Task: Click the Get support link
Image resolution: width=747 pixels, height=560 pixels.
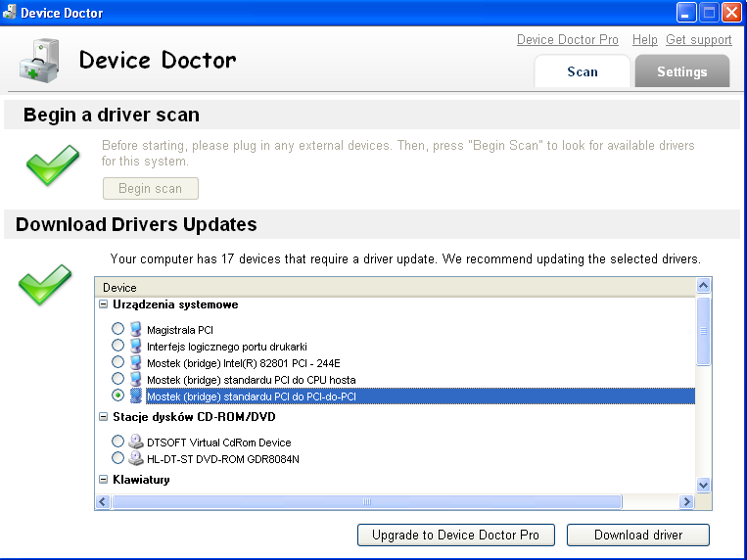Action: (698, 39)
